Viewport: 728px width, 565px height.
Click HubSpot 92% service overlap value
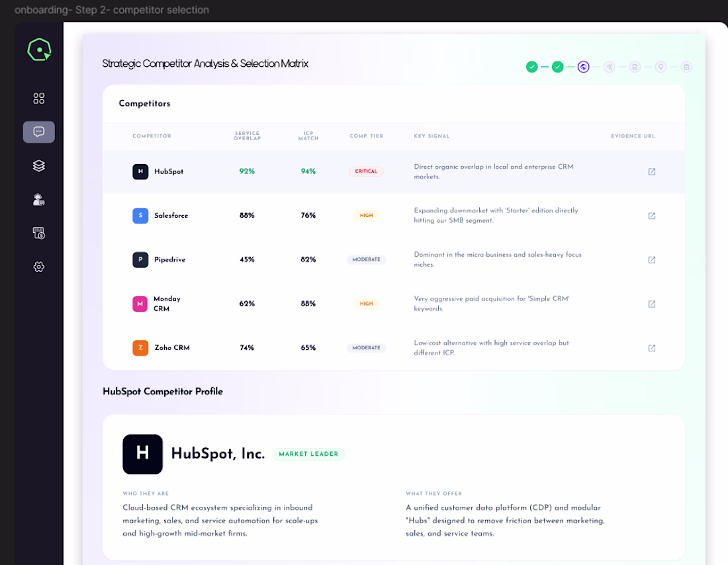coord(247,171)
